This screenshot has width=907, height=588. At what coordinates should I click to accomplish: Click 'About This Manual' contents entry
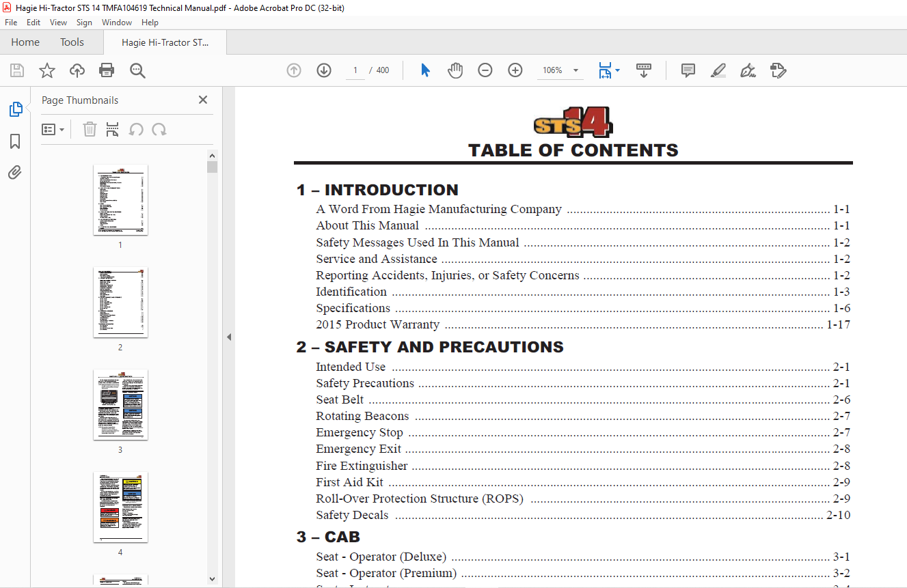coord(368,225)
